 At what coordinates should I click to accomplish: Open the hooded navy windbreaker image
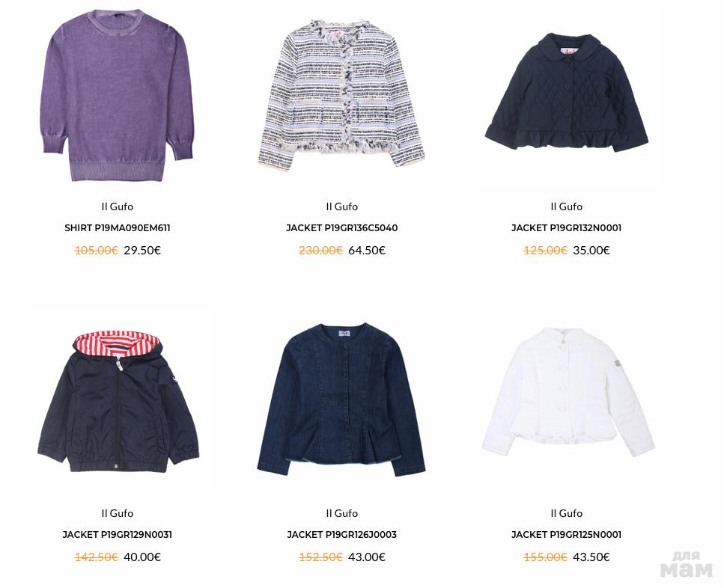[118, 401]
